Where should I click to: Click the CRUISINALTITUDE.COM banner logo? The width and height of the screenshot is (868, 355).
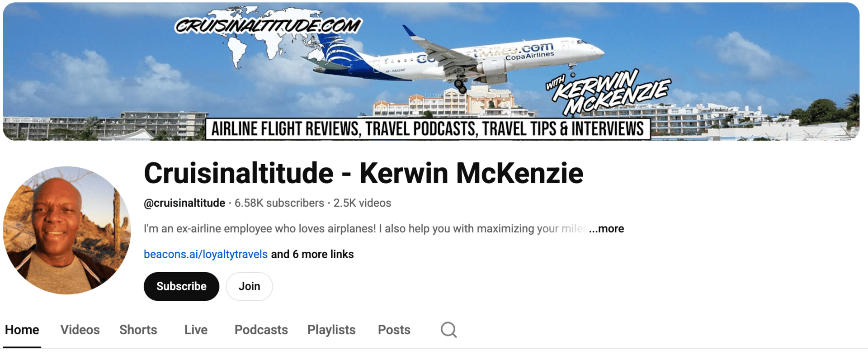pyautogui.click(x=268, y=25)
